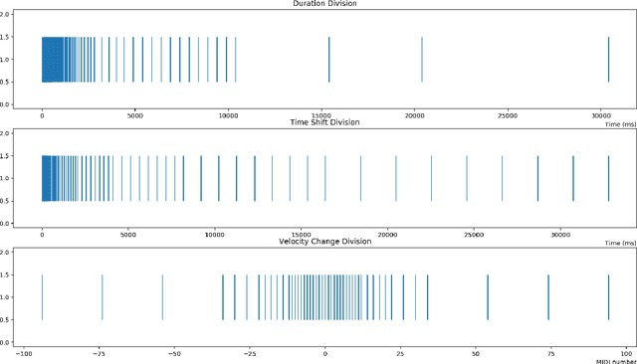
Task: Select the rightmost Velocity Change line near 94
Action: click(608, 297)
